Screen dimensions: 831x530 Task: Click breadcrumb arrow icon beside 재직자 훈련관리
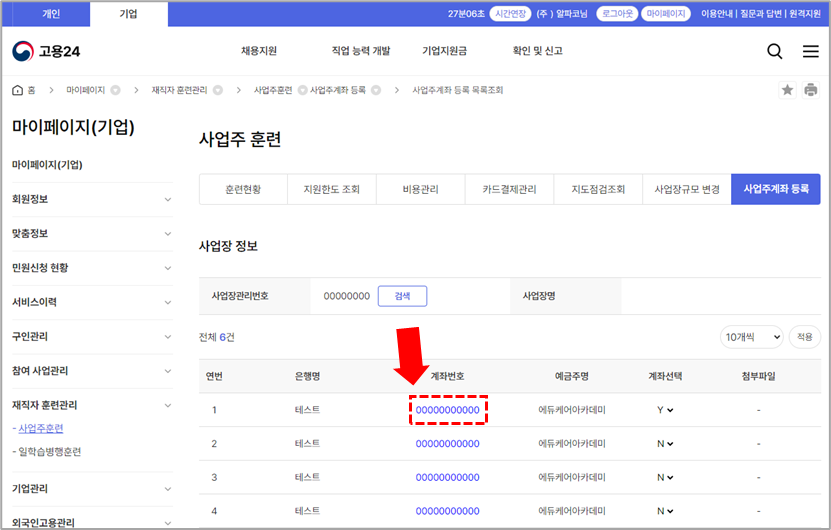(218, 90)
